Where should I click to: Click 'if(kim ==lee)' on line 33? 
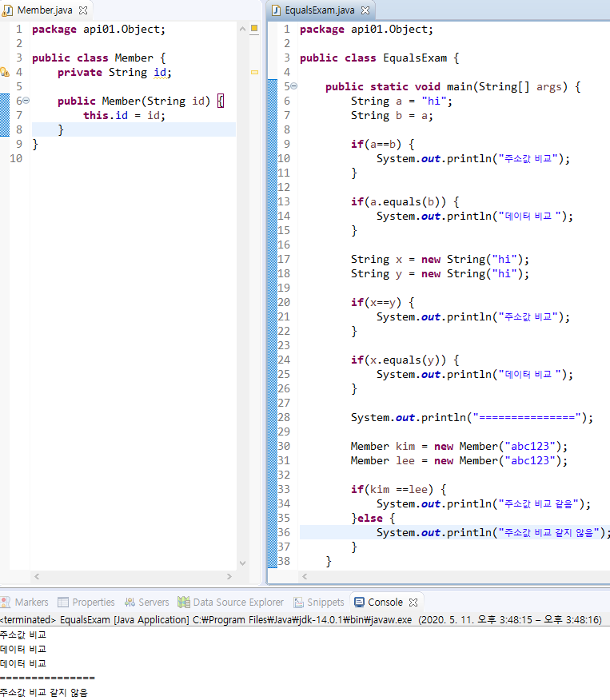coord(392,490)
